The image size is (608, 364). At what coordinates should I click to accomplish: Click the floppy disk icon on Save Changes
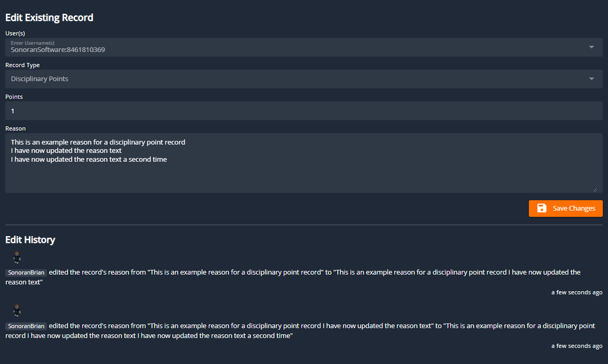click(542, 209)
